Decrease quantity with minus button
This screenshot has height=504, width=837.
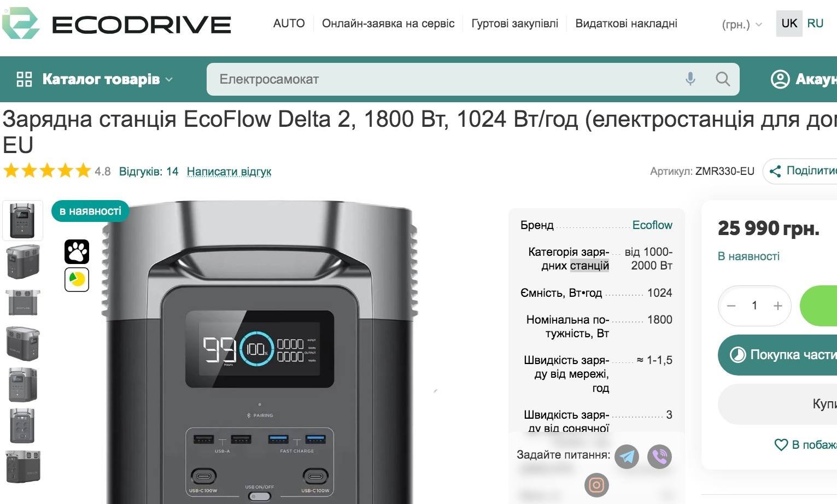click(731, 306)
